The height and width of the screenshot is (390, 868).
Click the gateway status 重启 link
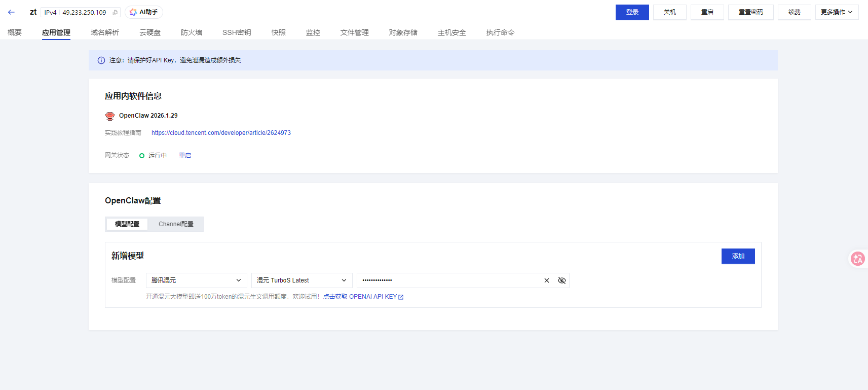click(x=185, y=156)
